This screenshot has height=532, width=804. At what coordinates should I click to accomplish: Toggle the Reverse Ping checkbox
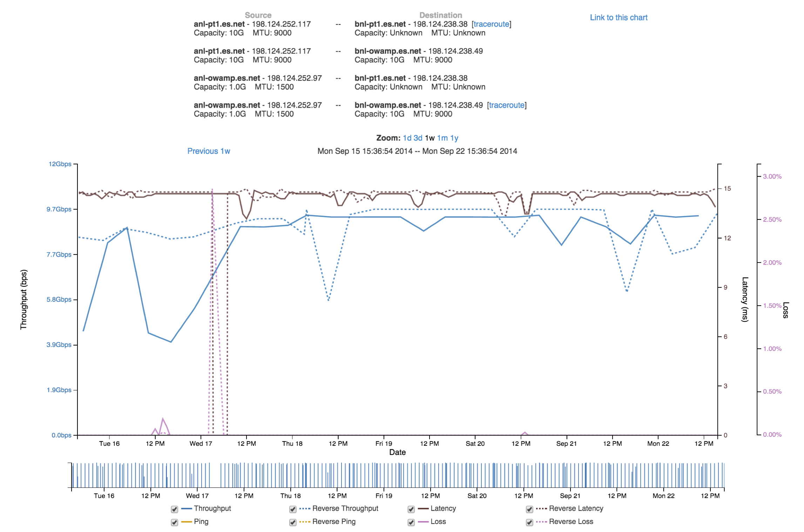[293, 523]
